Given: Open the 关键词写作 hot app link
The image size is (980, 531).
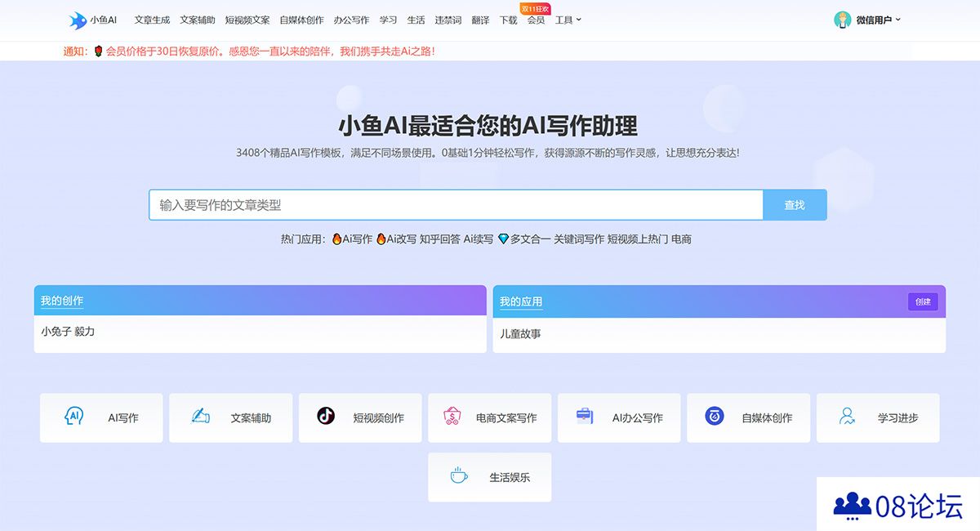Looking at the screenshot, I should 579,239.
